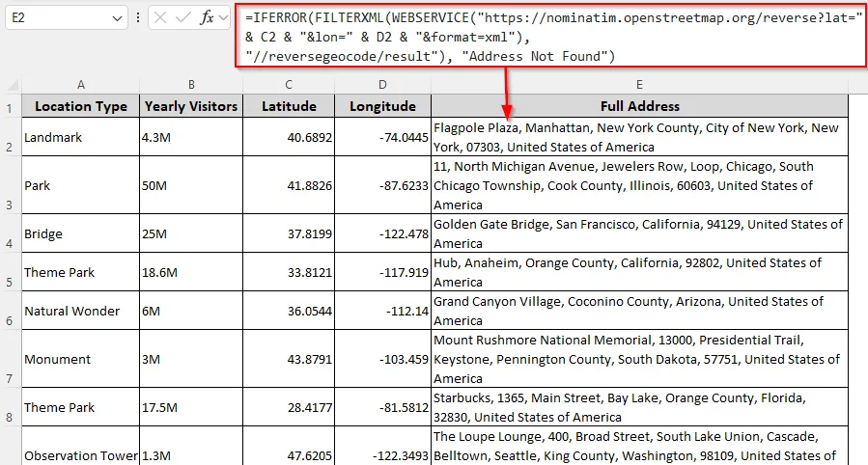Click the Location Type header cell
The height and width of the screenshot is (465, 868).
81,106
